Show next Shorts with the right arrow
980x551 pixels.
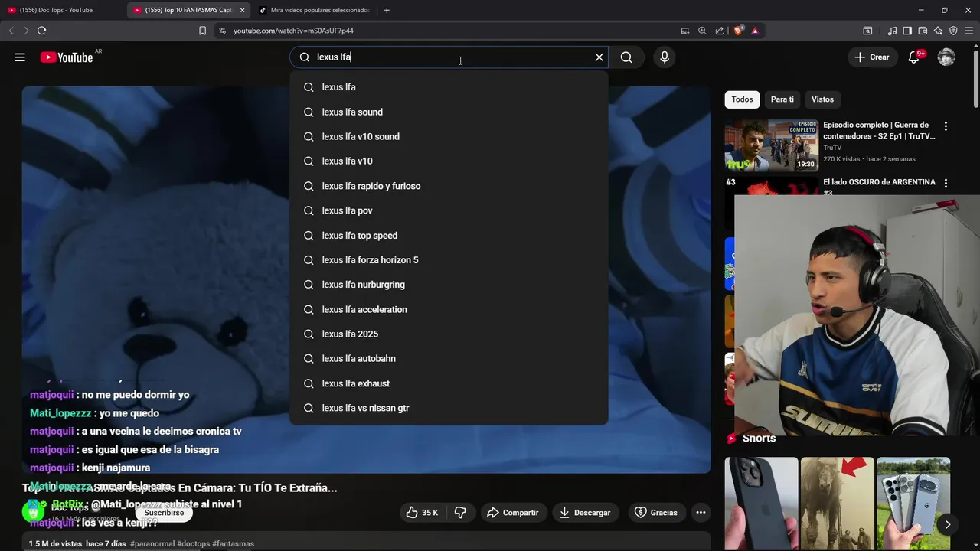click(947, 524)
